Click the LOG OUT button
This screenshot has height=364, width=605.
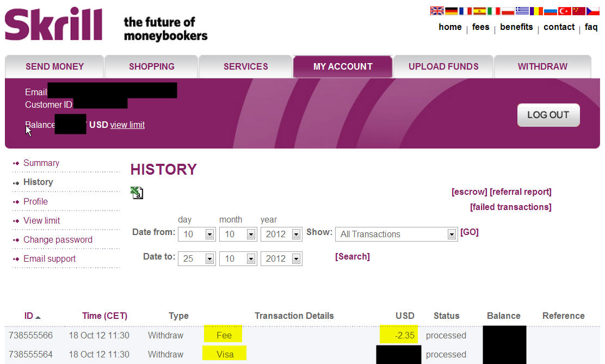[548, 115]
